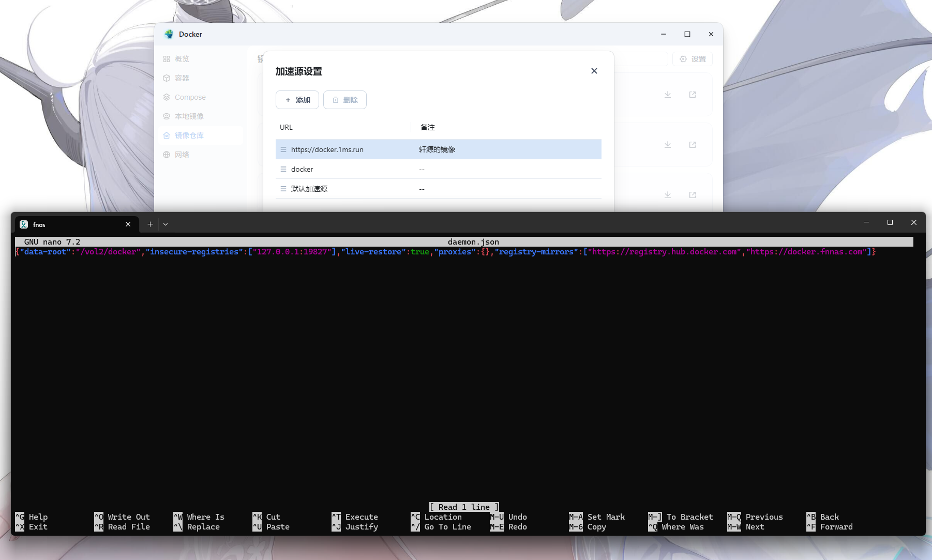Click daemon.json title in nano
This screenshot has height=560, width=932.
click(473, 242)
